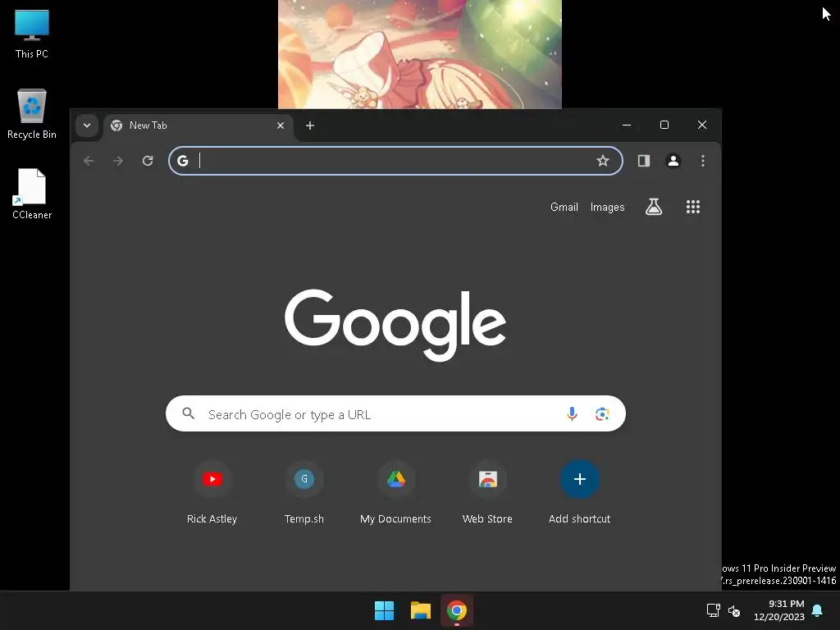
Task: Open the Gmail link
Action: tap(564, 207)
